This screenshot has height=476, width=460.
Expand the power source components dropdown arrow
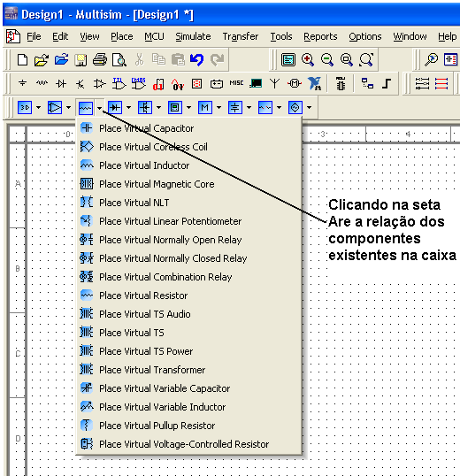point(249,107)
